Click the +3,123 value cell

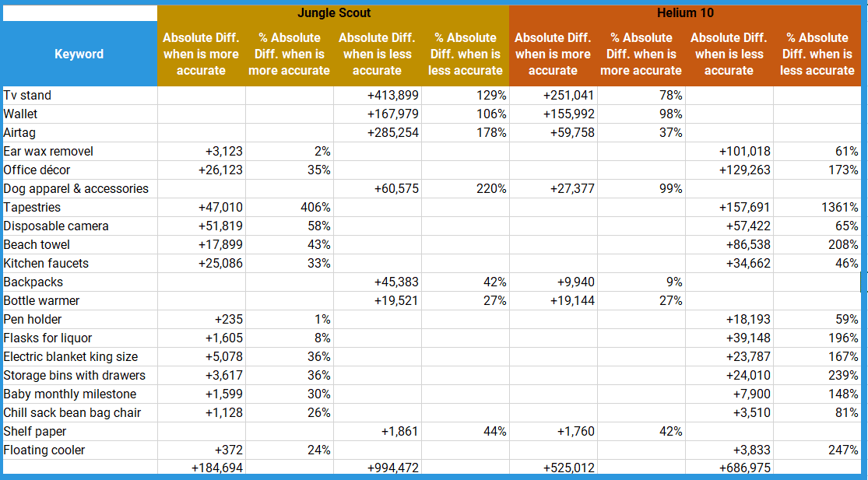[202, 152]
